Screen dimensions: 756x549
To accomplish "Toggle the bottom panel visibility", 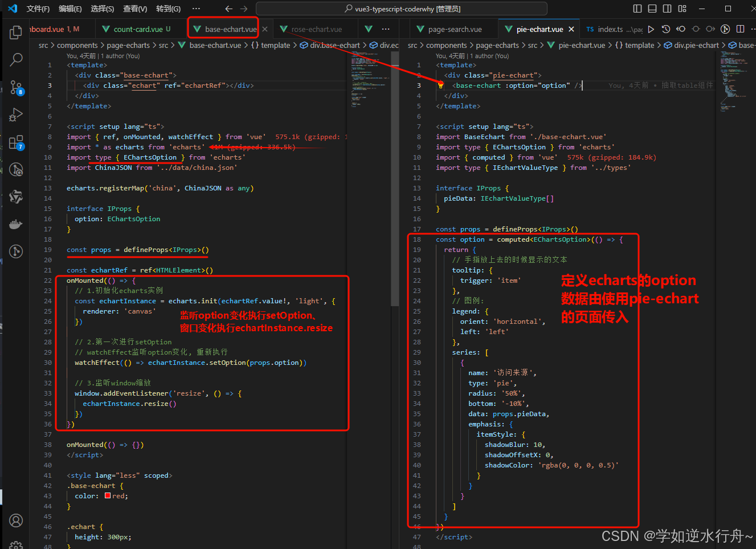I will pyautogui.click(x=652, y=9).
